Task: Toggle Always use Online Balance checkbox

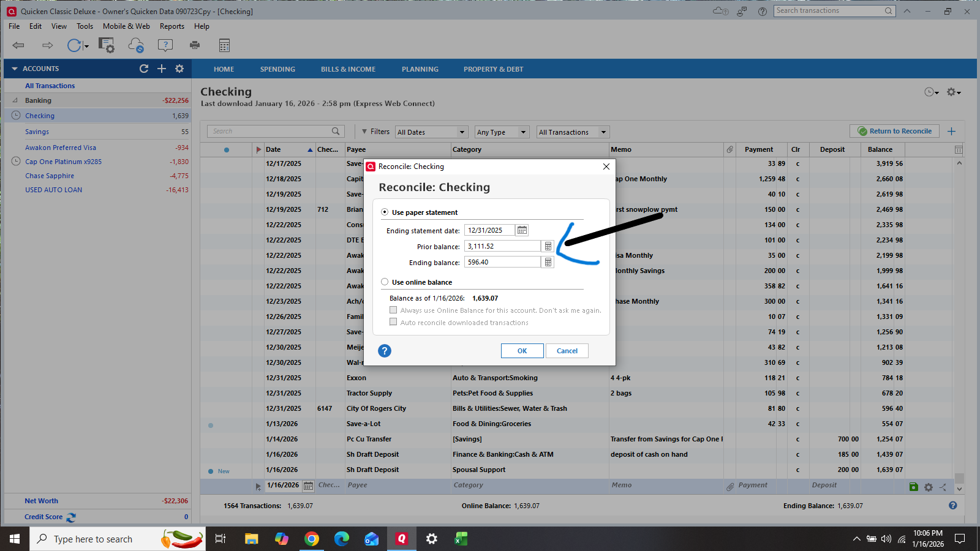Action: pos(393,310)
